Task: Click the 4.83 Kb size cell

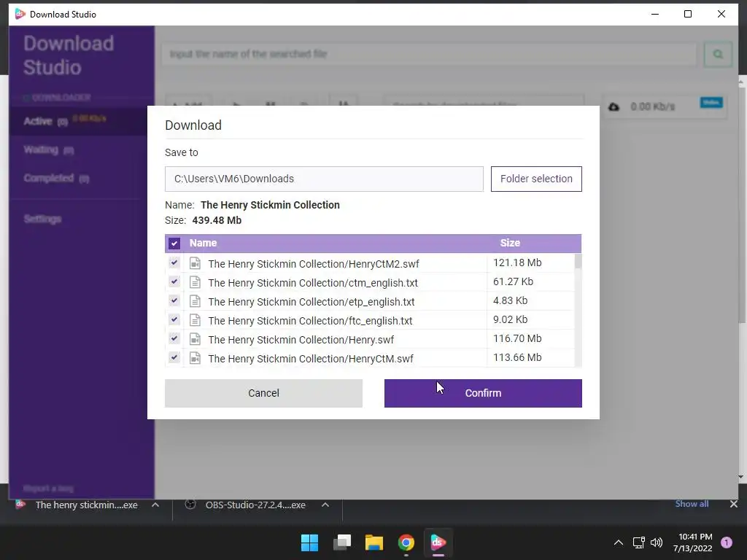Action: [x=510, y=301]
